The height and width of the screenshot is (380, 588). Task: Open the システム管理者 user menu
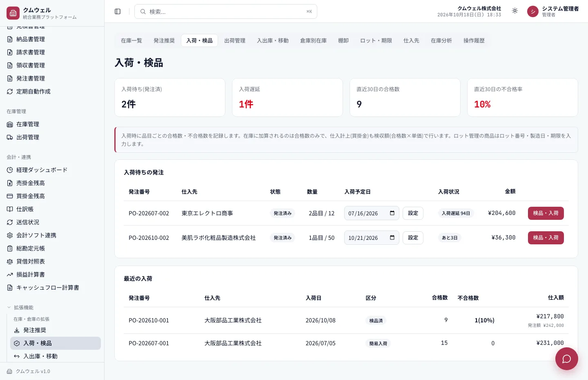pyautogui.click(x=553, y=11)
